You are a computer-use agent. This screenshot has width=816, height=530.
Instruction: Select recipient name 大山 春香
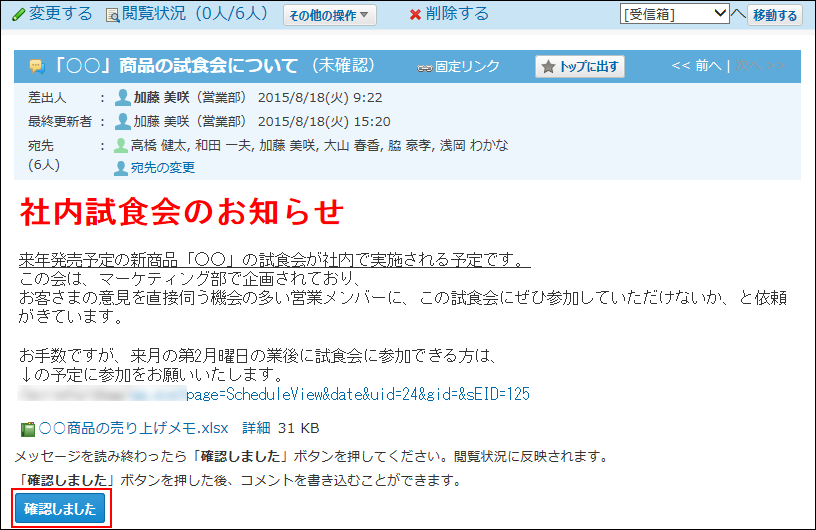click(x=351, y=145)
